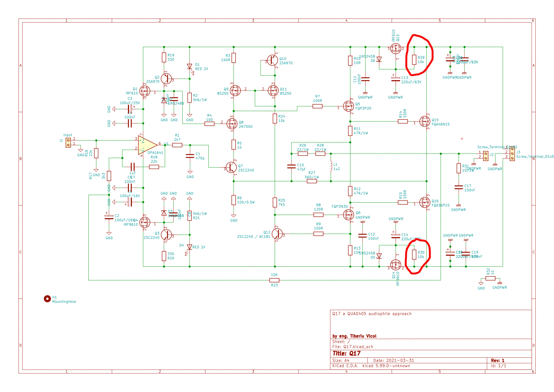
Task: Select 'Rev: 1' in title block
Action: click(x=498, y=360)
